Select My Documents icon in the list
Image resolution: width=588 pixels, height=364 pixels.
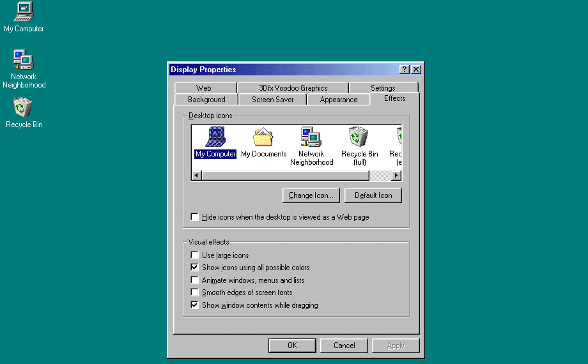click(x=263, y=142)
